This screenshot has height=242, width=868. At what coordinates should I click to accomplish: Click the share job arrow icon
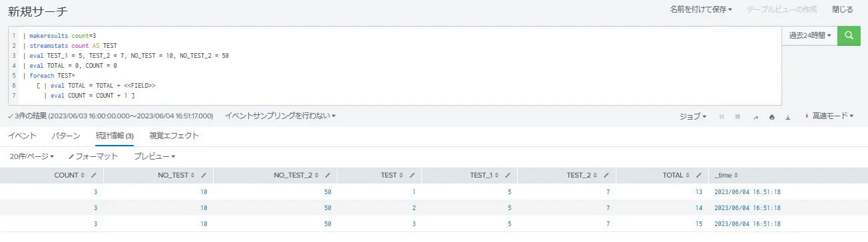756,116
